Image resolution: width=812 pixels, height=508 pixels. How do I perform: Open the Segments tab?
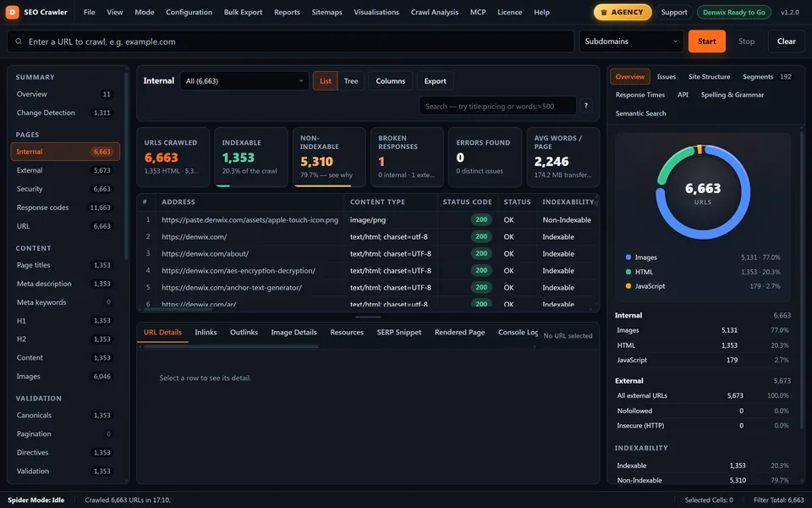coord(766,77)
